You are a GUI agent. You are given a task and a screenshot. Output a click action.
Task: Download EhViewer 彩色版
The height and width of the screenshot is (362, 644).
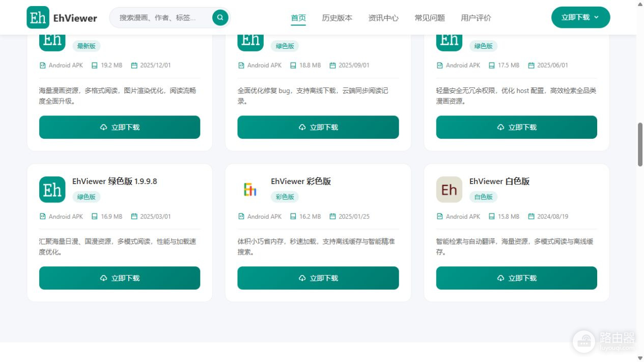point(318,278)
